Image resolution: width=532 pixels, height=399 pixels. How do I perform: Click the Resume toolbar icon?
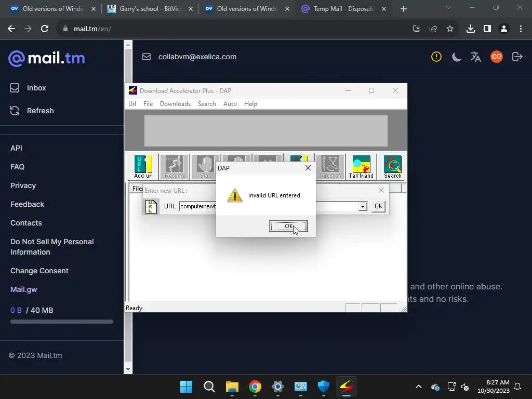click(x=175, y=167)
